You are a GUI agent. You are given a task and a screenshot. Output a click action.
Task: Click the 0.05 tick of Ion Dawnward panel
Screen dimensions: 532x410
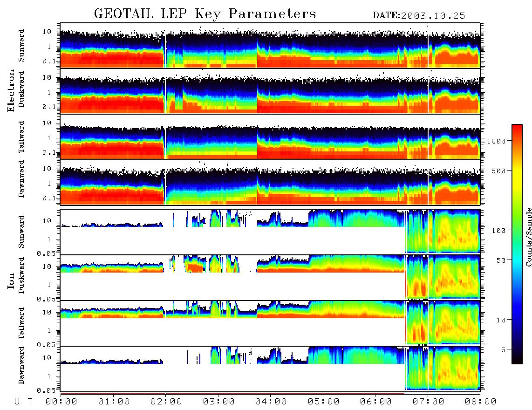[x=46, y=390]
